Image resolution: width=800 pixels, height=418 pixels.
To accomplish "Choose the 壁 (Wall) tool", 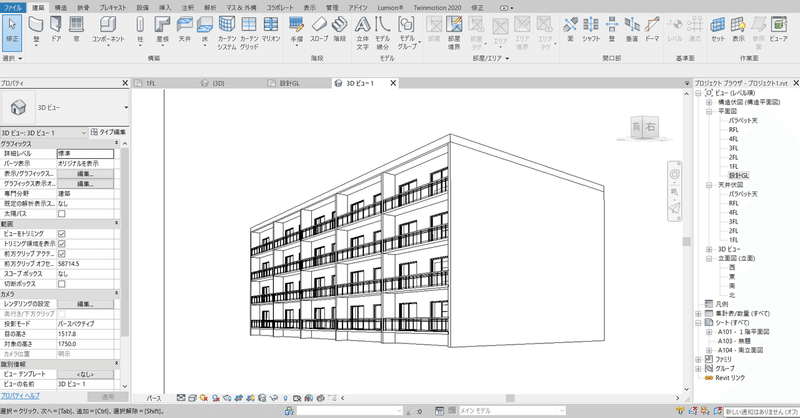I will pyautogui.click(x=36, y=30).
